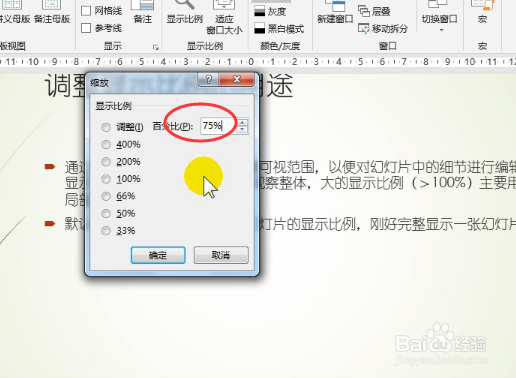Arrange windows with 层叠 cascade

tap(374, 11)
